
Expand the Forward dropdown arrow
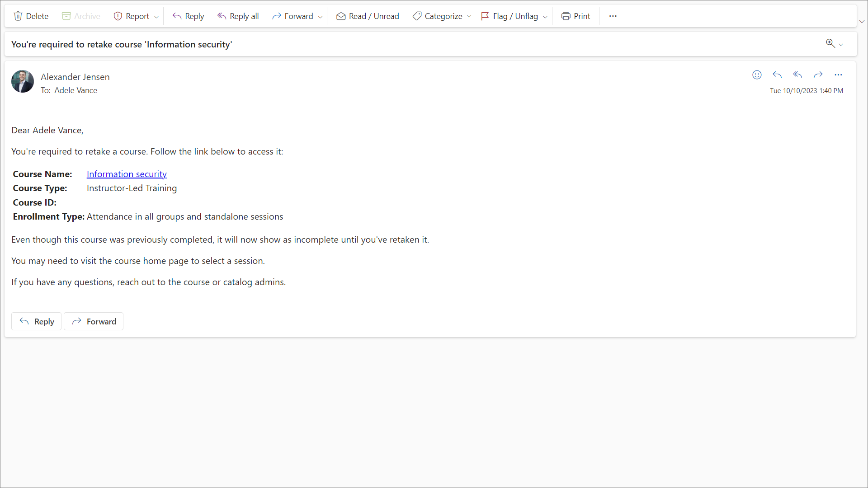(x=321, y=17)
